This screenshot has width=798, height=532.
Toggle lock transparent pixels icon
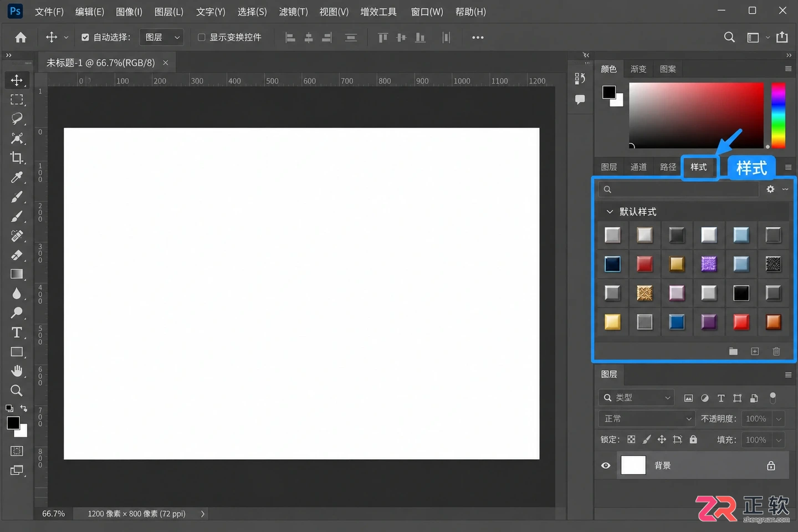tap(631, 439)
